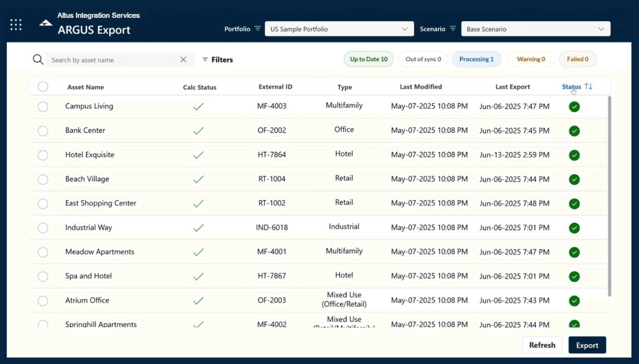
Task: Clear the asset search box
Action: pos(183,59)
